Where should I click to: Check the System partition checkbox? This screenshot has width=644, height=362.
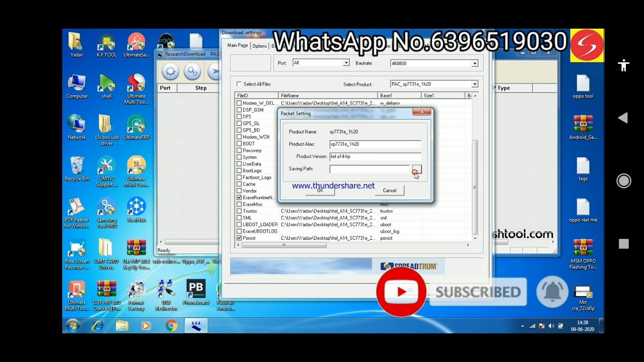click(239, 157)
